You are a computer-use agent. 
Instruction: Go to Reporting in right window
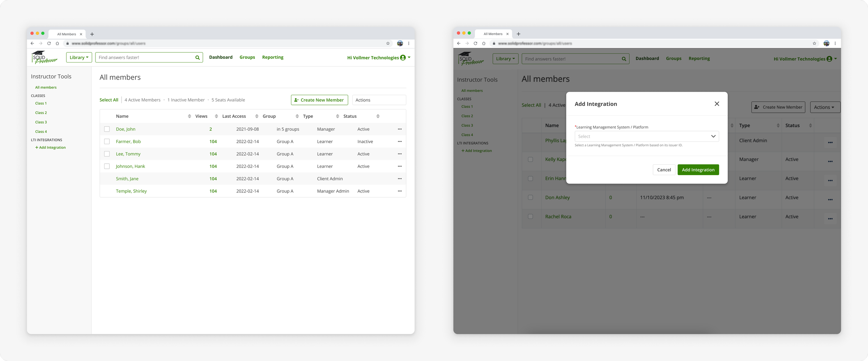[699, 59]
